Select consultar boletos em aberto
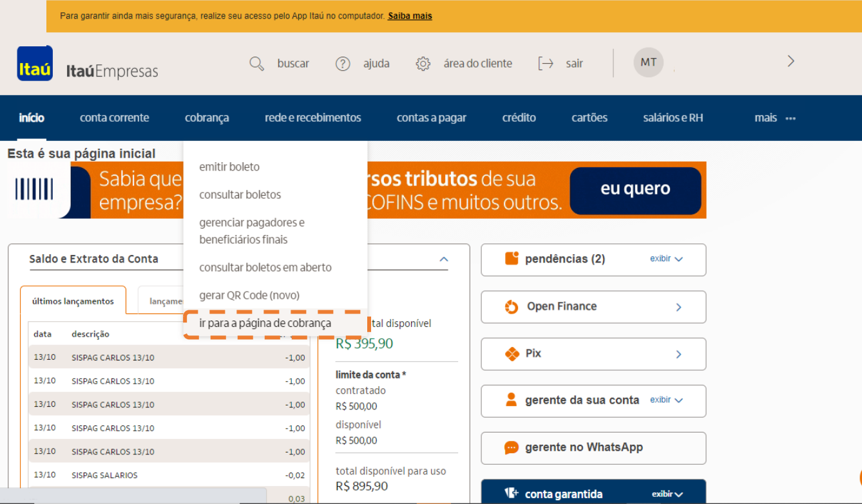Image resolution: width=862 pixels, height=504 pixels. point(265,267)
